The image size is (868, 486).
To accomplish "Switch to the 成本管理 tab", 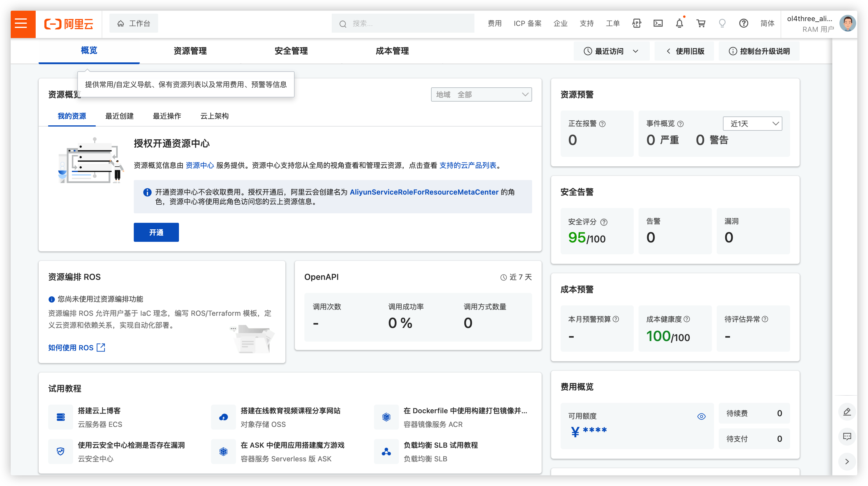I will point(392,51).
